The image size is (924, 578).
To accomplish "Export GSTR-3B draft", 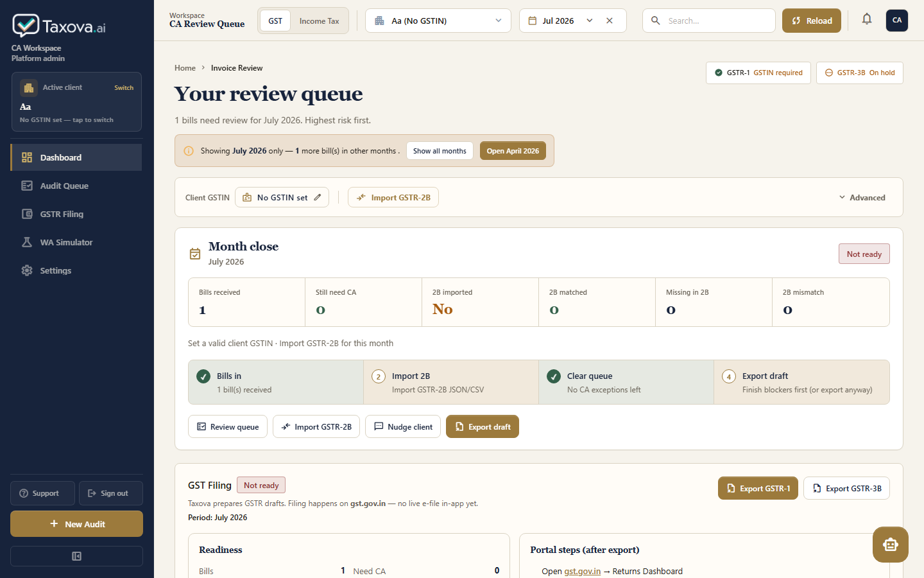I will [x=846, y=488].
